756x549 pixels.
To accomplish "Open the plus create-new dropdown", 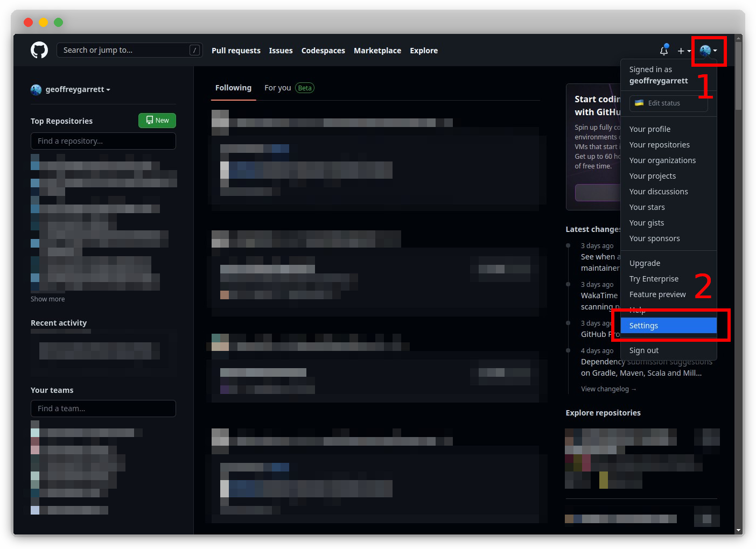I will (684, 51).
